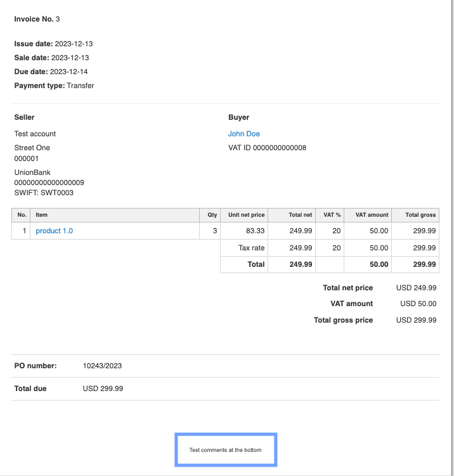
Task: Open the John Doe buyer link
Action: pyautogui.click(x=244, y=134)
